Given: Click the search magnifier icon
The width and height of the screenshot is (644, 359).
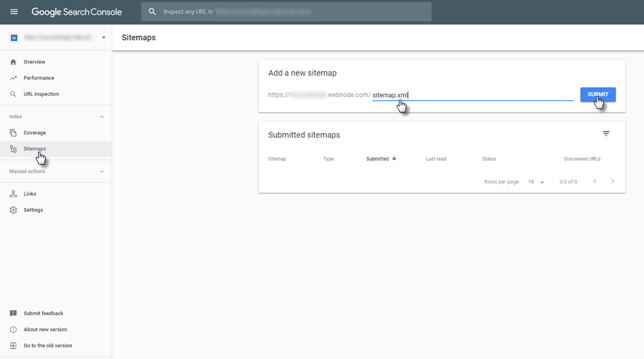Looking at the screenshot, I should (152, 12).
